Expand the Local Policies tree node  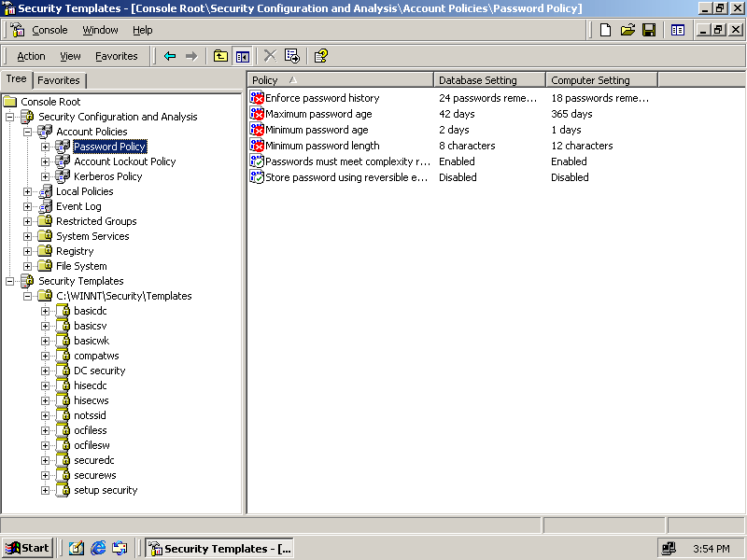pos(28,191)
